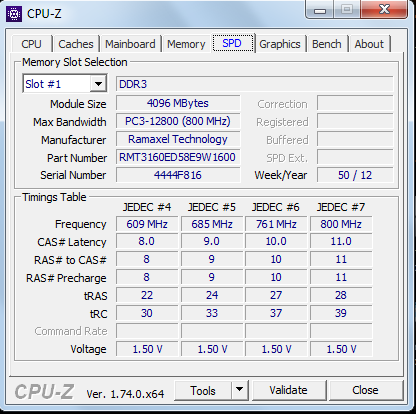Click the empty Registered field
This screenshot has width=416, height=414.
pyautogui.click(x=355, y=121)
